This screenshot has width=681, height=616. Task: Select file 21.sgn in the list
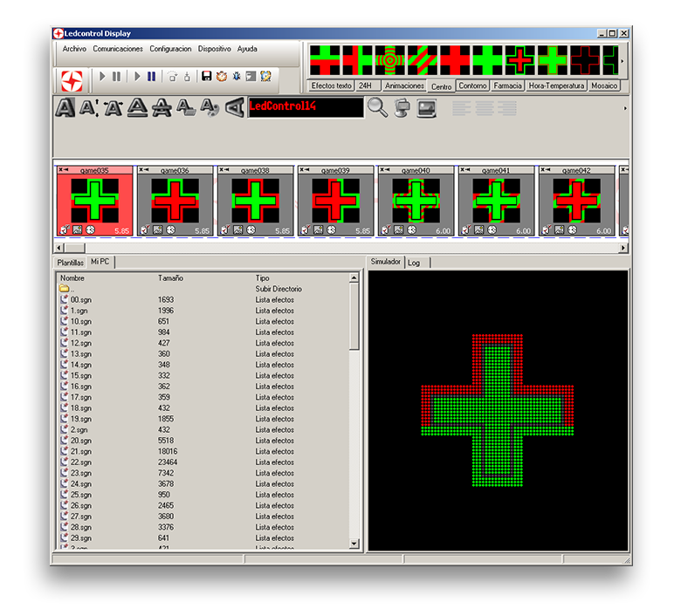(203, 451)
